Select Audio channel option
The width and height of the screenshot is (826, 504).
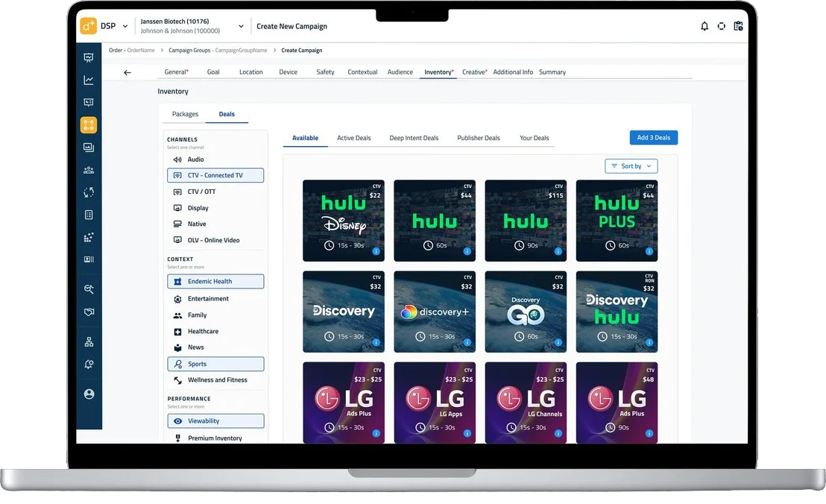215,159
